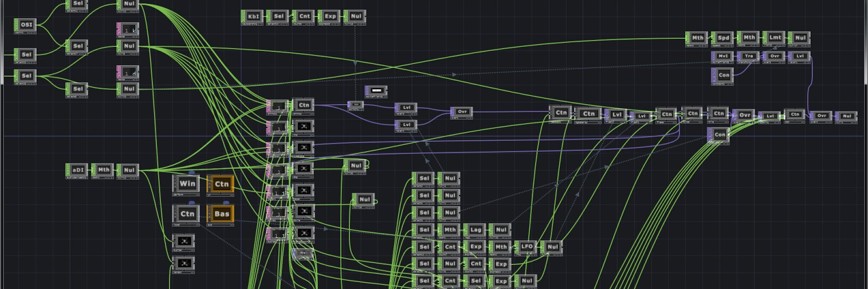Click the Mth node before Lag

coord(449,230)
